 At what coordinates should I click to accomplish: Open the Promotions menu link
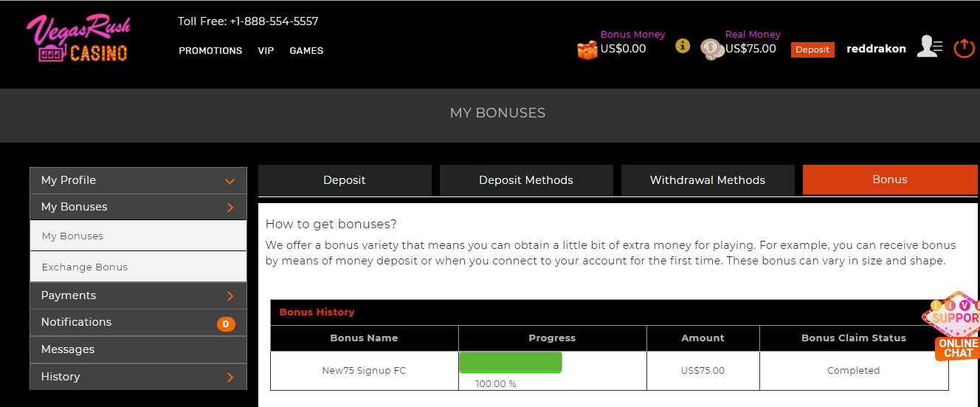click(x=210, y=51)
